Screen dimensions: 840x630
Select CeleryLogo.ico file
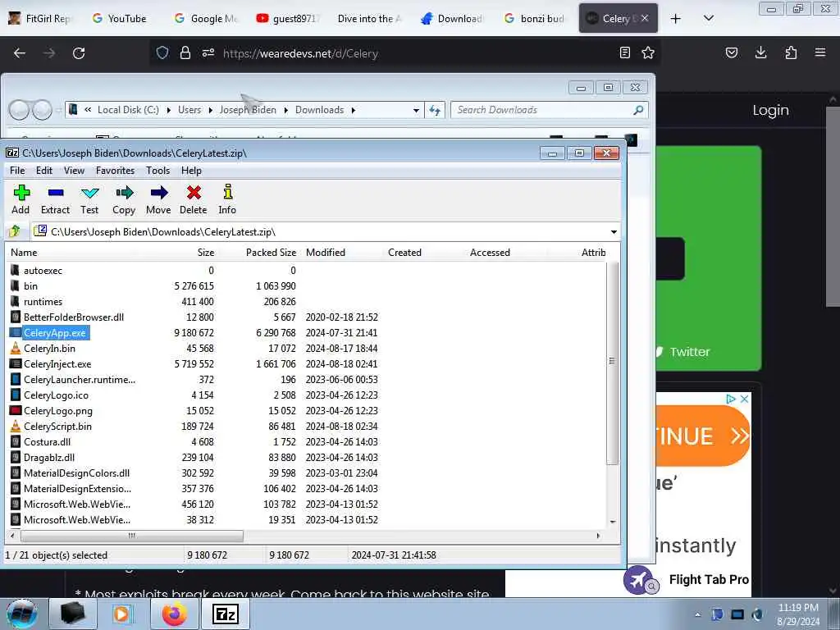click(x=56, y=395)
